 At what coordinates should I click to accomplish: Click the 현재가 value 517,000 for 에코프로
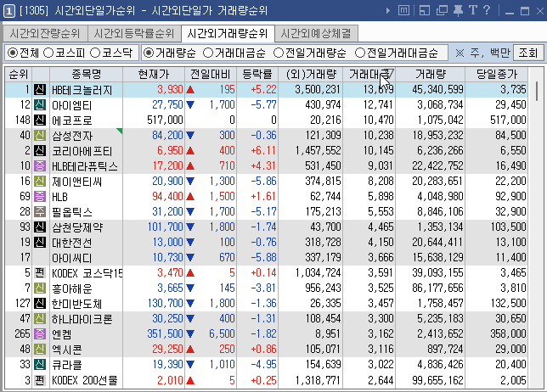(165, 120)
